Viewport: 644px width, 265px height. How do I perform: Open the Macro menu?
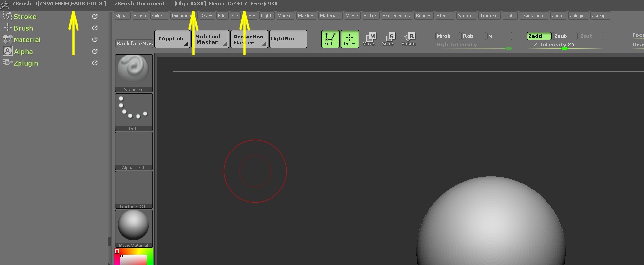click(x=284, y=16)
